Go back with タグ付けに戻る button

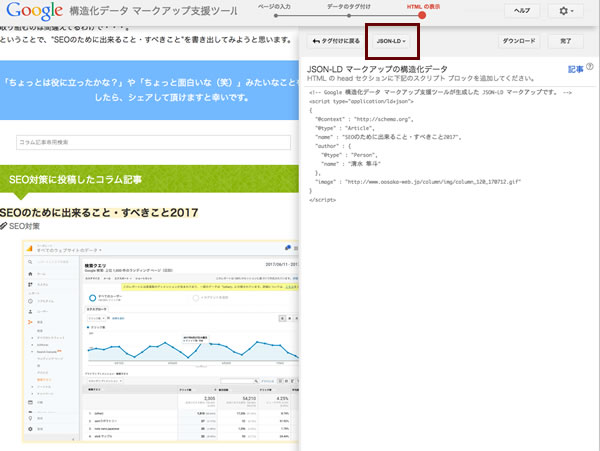click(335, 42)
